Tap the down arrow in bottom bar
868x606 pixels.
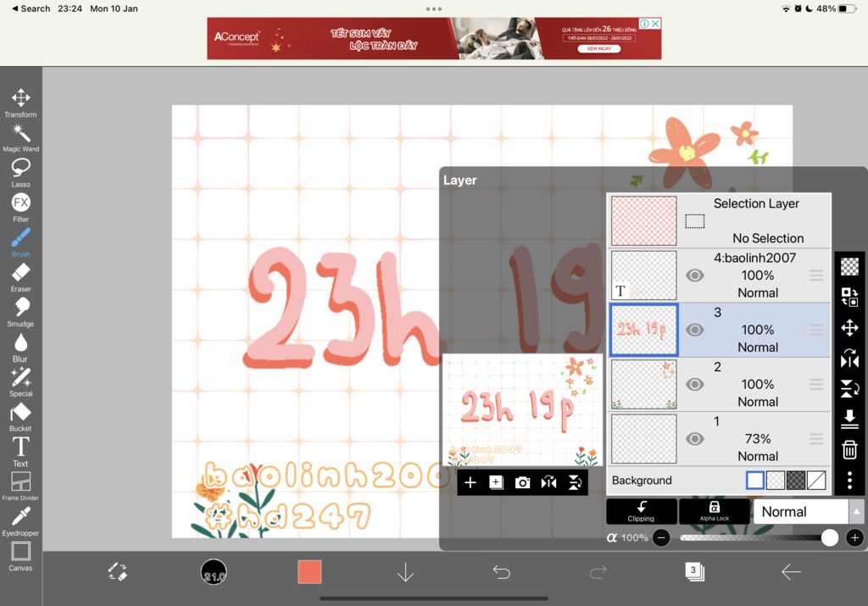pyautogui.click(x=406, y=572)
